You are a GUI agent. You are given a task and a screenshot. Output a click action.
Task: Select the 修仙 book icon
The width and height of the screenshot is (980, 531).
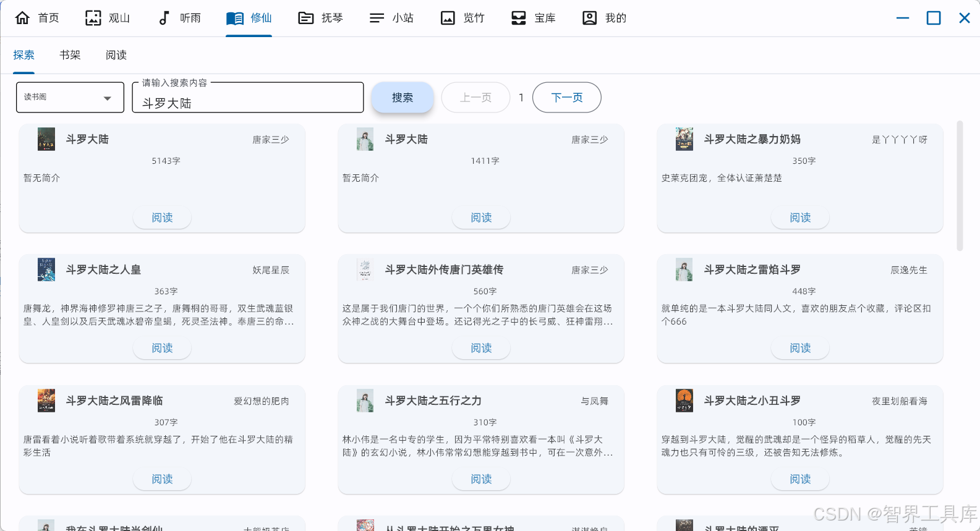[x=235, y=18]
